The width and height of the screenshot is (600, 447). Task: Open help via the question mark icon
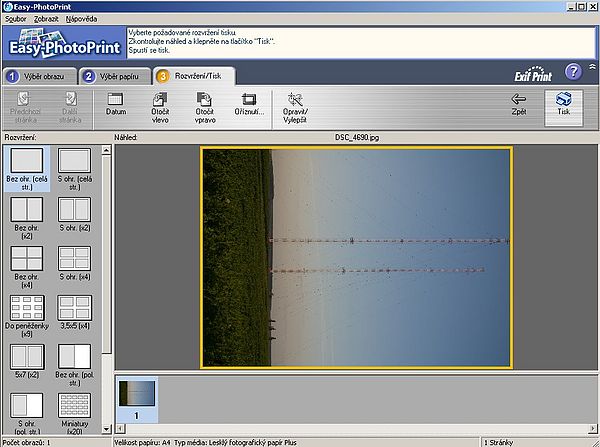[573, 71]
